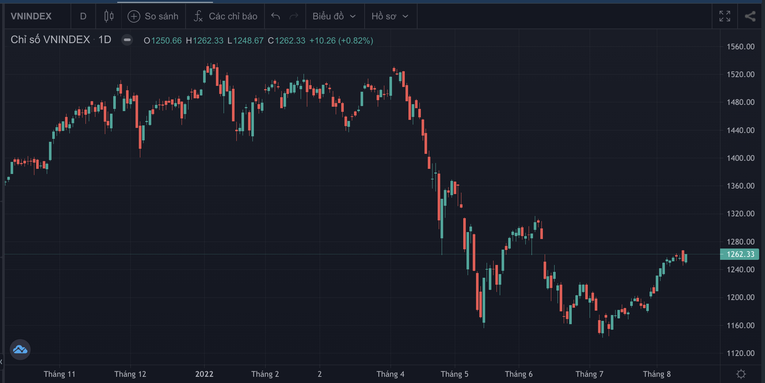Click the Tháng 4 time axis label

tap(390, 374)
